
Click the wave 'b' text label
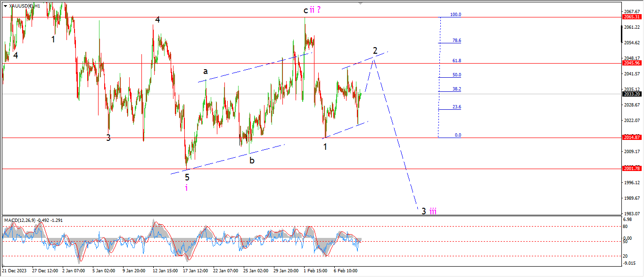click(x=252, y=160)
